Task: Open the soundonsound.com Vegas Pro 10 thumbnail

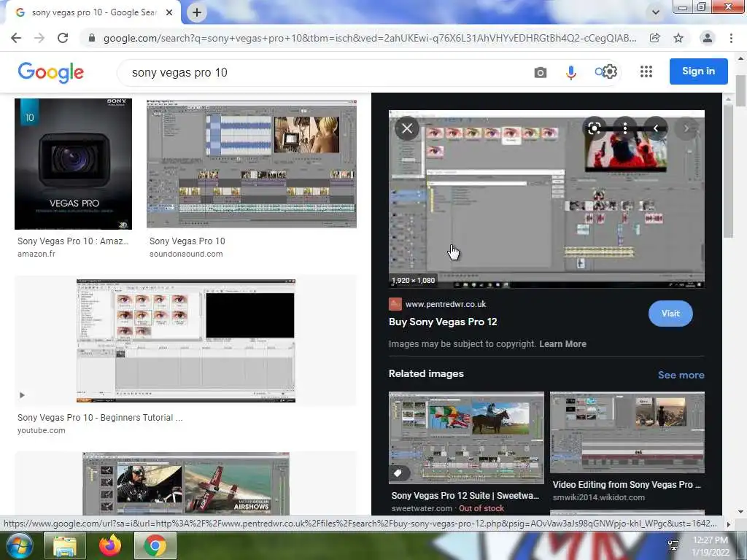Action: [x=252, y=164]
